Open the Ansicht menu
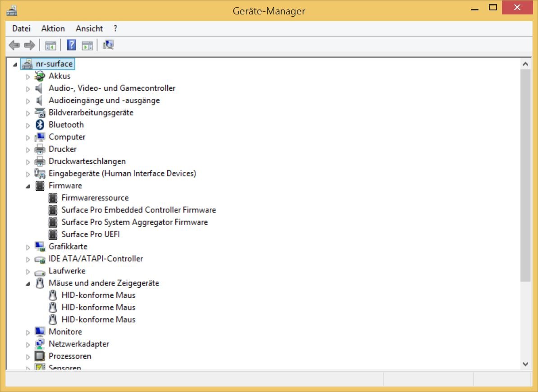This screenshot has width=538, height=392. click(89, 28)
